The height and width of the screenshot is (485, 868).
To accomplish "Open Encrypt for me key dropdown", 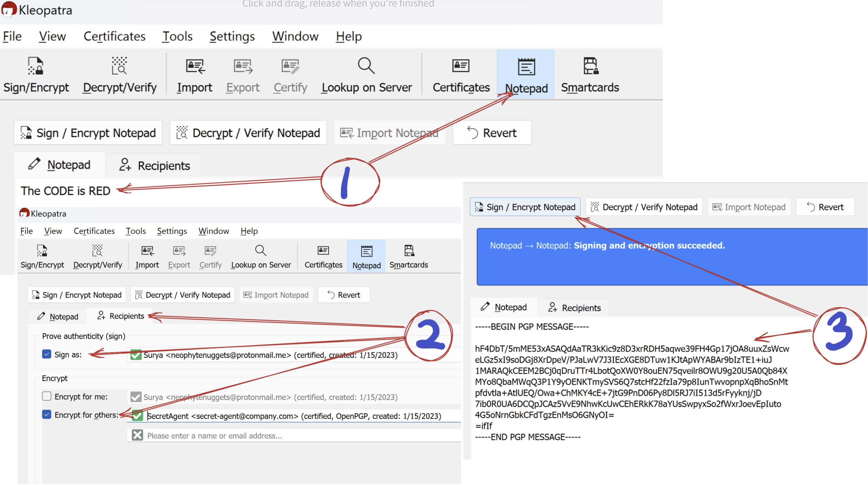I will (x=294, y=397).
